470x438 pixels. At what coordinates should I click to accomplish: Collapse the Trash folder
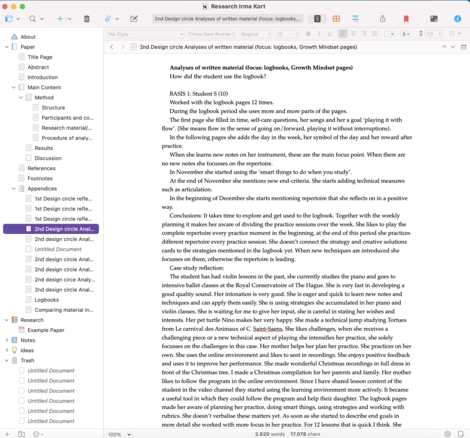pyautogui.click(x=6, y=360)
